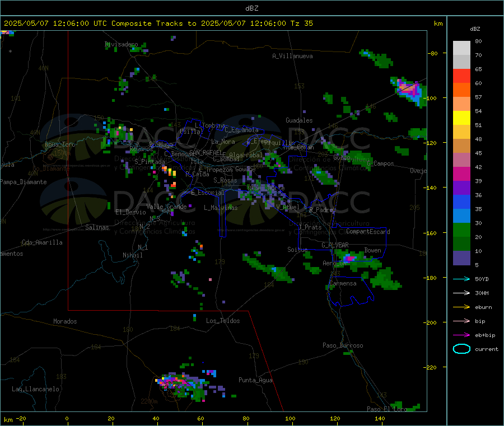
Task: Click the 'CompartEscard' map label
Action: click(368, 231)
